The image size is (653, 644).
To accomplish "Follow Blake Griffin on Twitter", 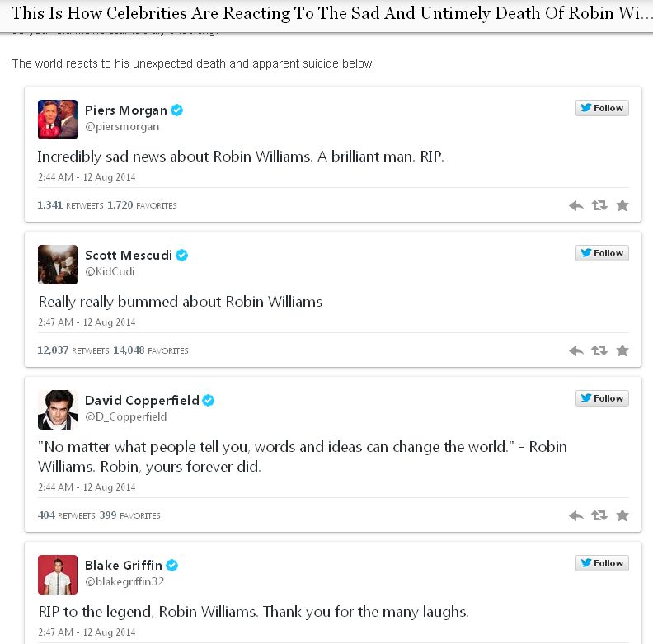I will pyautogui.click(x=602, y=563).
